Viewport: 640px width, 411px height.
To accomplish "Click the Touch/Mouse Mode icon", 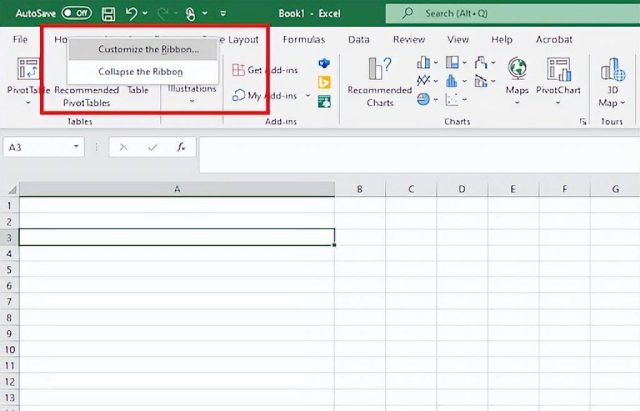I will [x=191, y=14].
